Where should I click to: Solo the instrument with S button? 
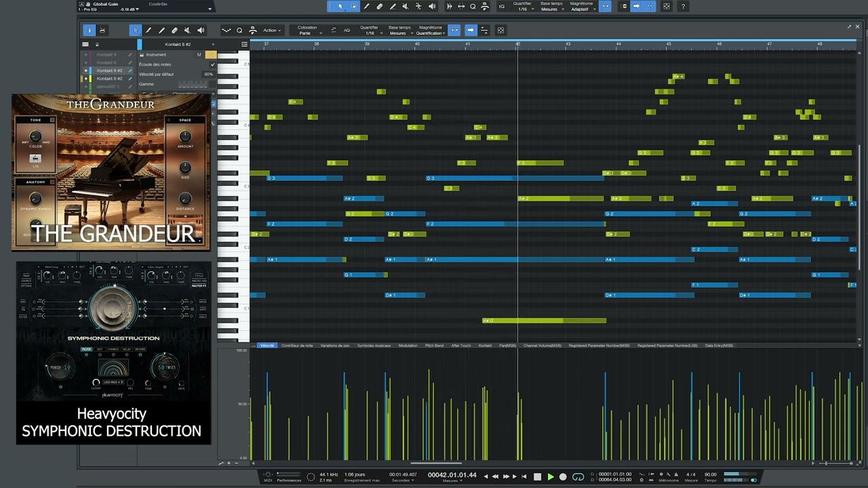coord(211,54)
